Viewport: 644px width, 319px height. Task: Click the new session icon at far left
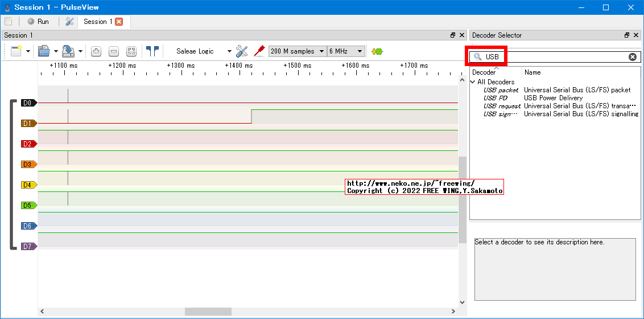pos(8,22)
